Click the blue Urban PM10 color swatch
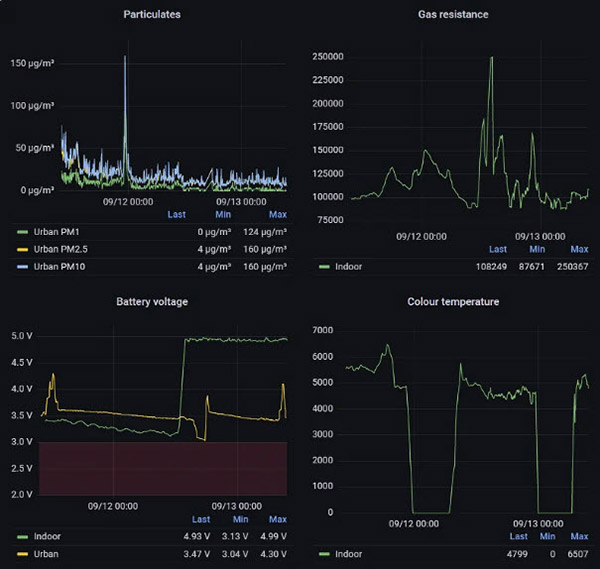Image resolution: width=600 pixels, height=569 pixels. click(x=23, y=267)
